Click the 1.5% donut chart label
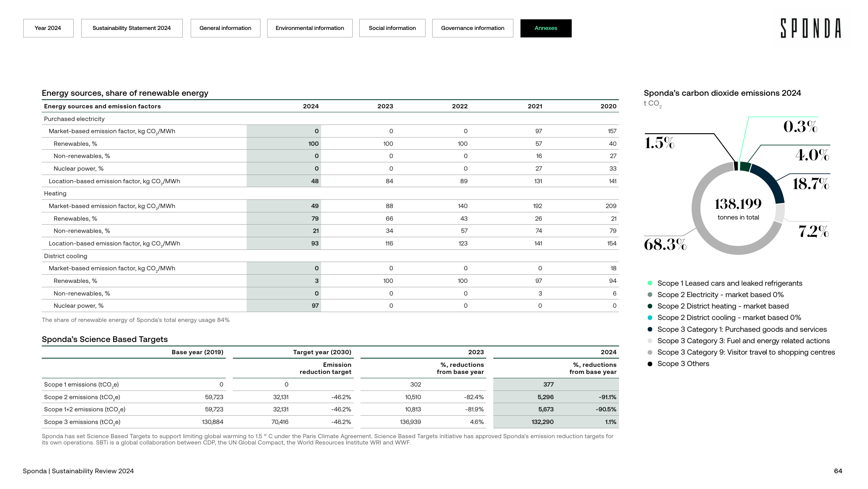Viewport: 868px width, 489px height. (659, 143)
